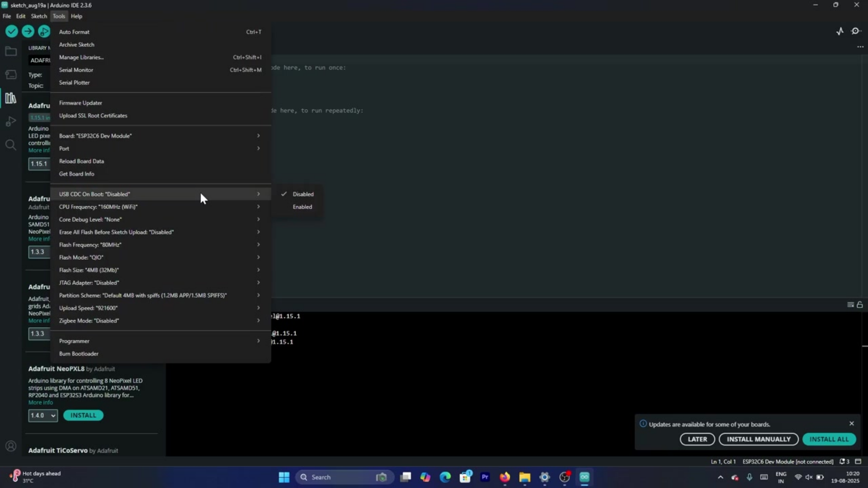
Task: Choose Auto Format from Tools menu
Action: [x=161, y=32]
